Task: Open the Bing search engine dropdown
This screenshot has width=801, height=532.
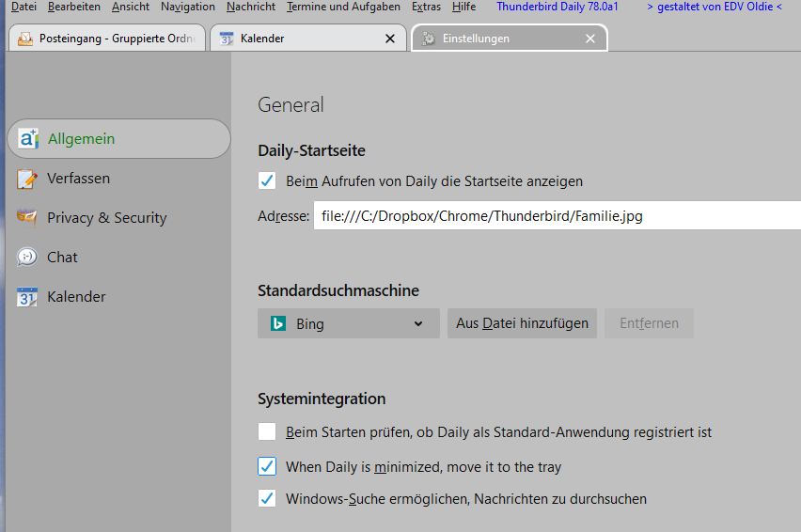Action: tap(348, 323)
